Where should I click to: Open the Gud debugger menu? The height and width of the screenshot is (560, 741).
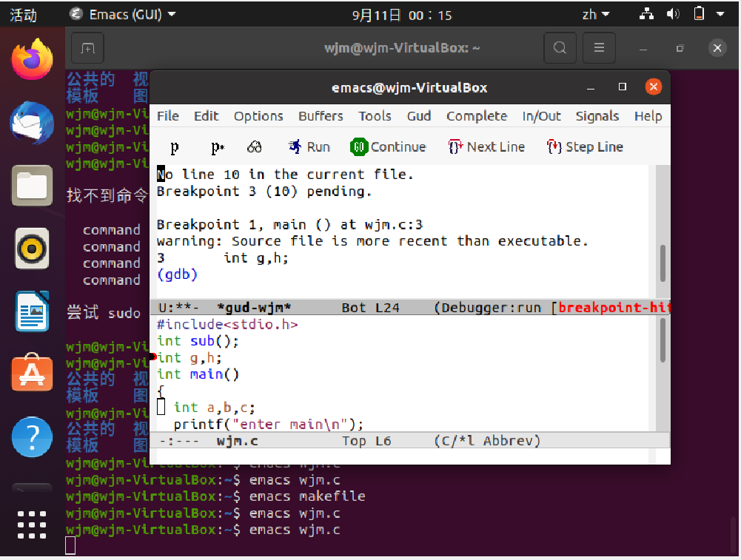tap(419, 116)
